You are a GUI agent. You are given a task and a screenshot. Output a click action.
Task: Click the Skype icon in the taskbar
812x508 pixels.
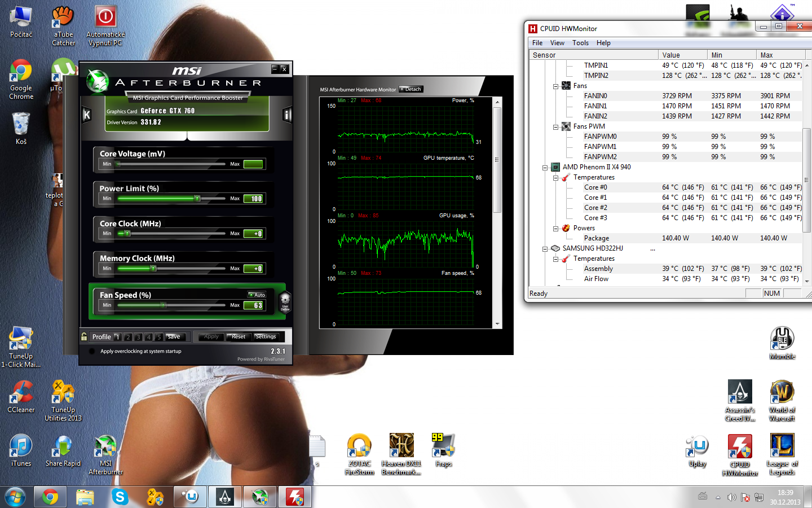[120, 497]
